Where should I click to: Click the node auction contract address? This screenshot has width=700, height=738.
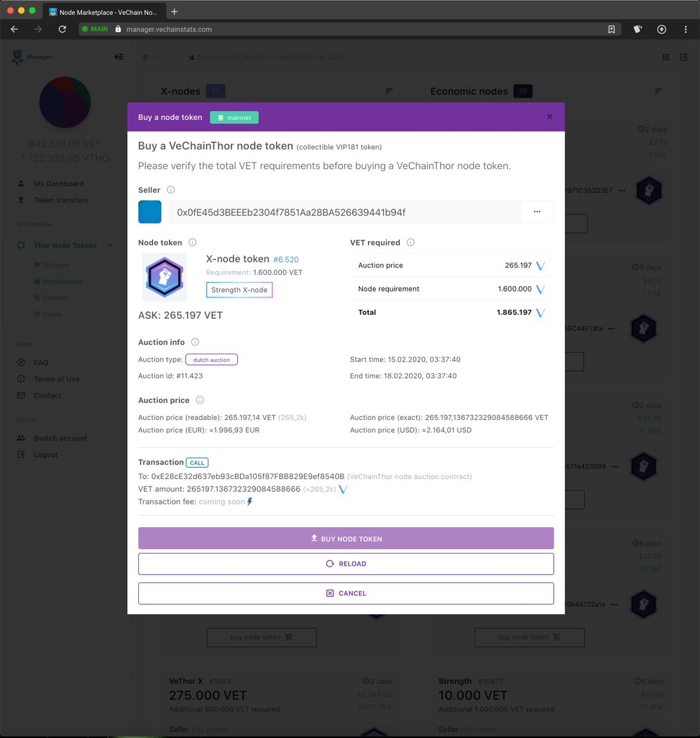tap(248, 477)
